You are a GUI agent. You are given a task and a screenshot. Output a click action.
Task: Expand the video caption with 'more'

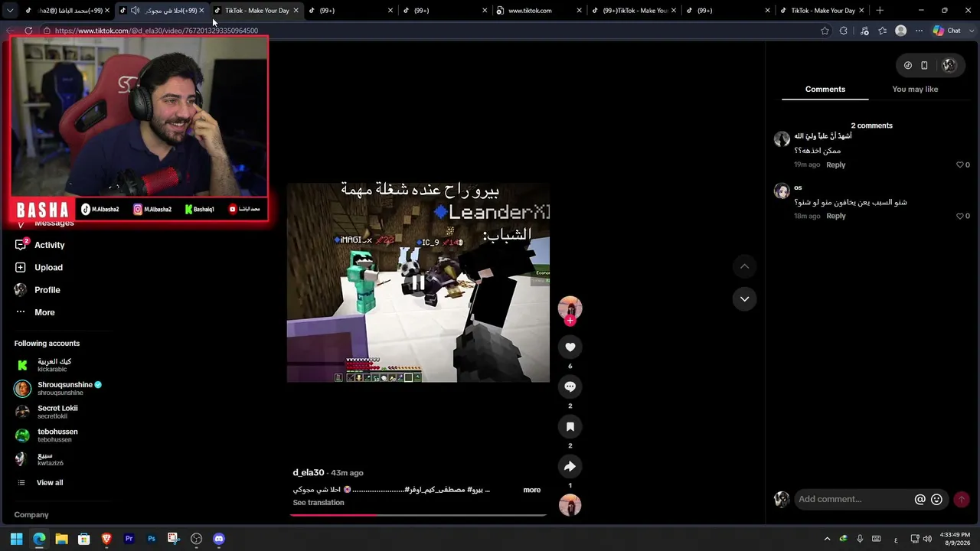pos(531,490)
